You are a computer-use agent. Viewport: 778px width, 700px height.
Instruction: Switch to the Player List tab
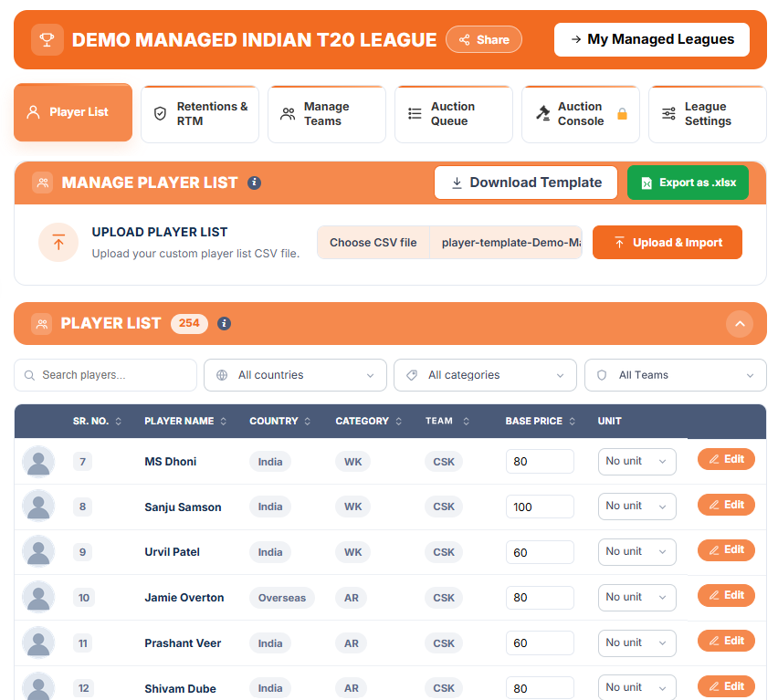pyautogui.click(x=73, y=112)
